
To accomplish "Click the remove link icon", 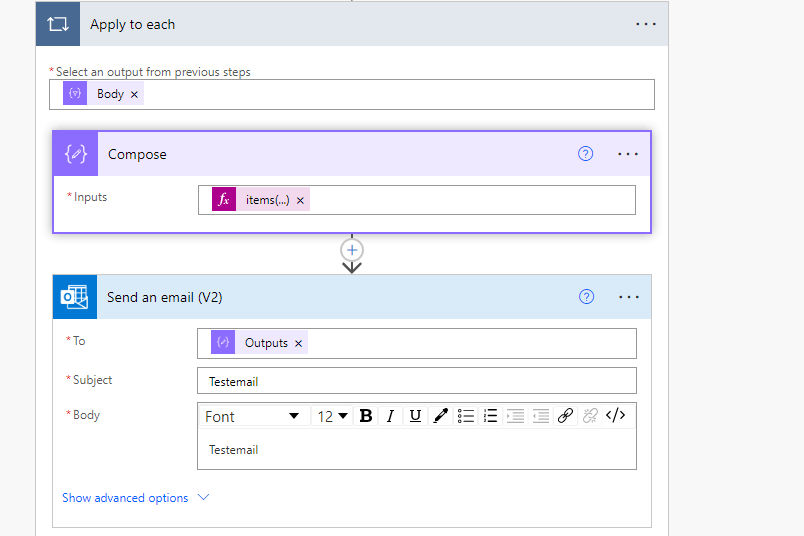I will (x=590, y=416).
